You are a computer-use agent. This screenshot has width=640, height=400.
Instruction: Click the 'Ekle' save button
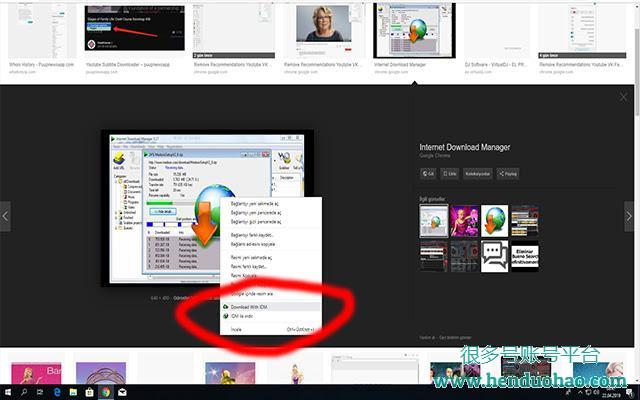(449, 173)
